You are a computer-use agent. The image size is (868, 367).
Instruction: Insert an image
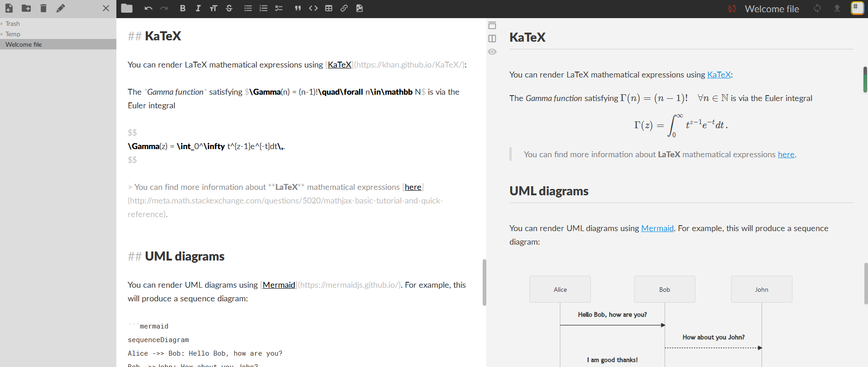pyautogui.click(x=360, y=8)
